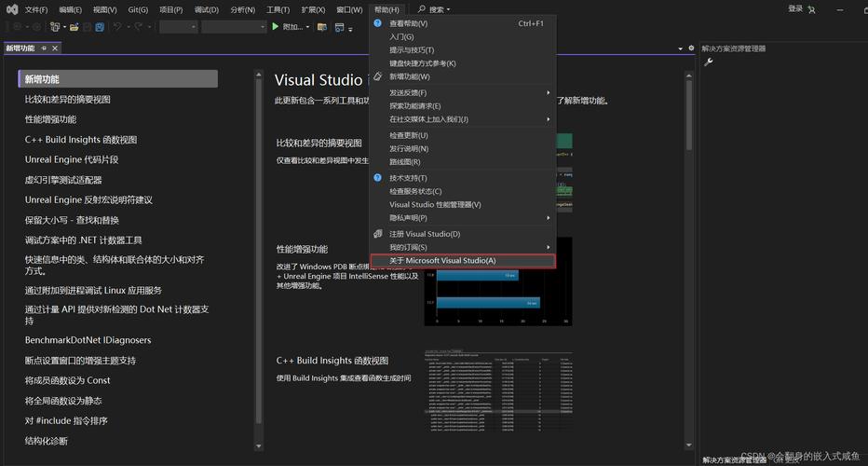Open 对 #include 指令排序 list entry

click(66, 420)
